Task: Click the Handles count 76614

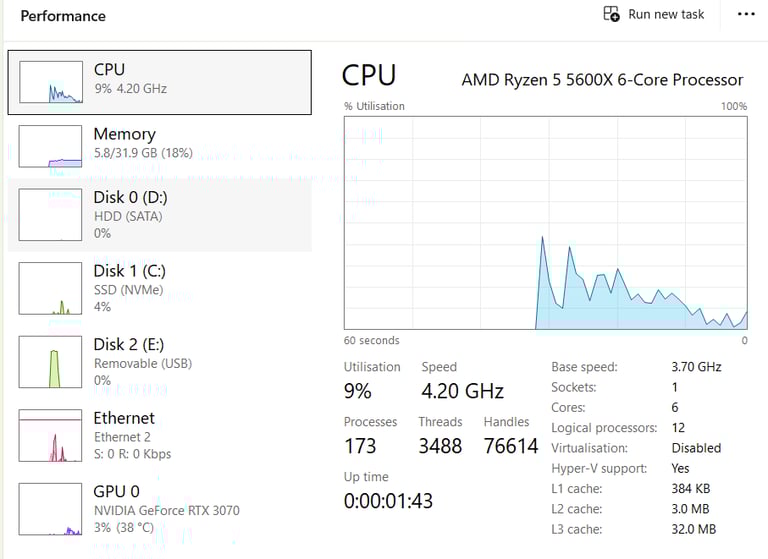Action: [511, 446]
